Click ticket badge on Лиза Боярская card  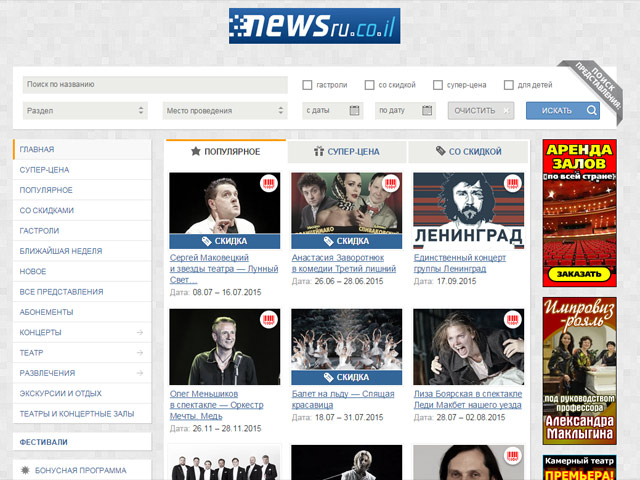click(513, 320)
